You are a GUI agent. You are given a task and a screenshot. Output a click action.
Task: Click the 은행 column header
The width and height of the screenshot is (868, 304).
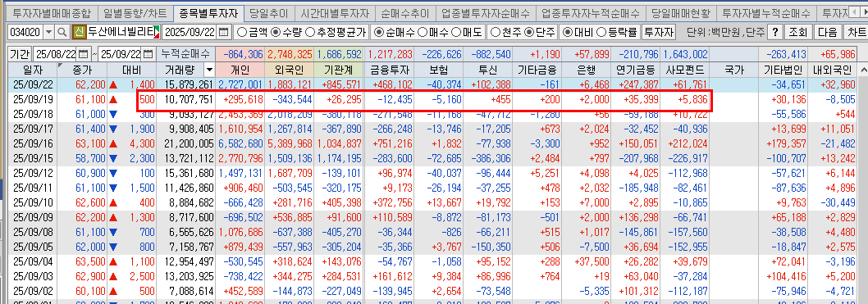tap(587, 70)
